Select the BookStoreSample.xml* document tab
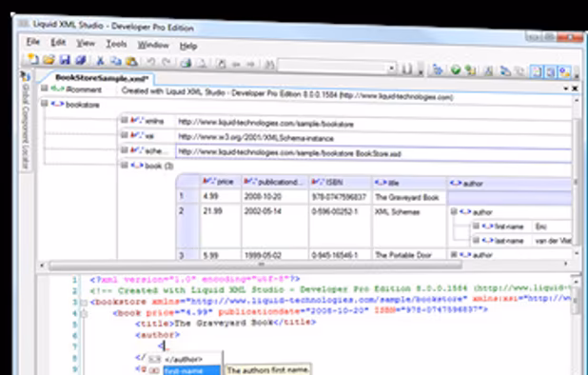588x375 pixels. pyautogui.click(x=102, y=78)
